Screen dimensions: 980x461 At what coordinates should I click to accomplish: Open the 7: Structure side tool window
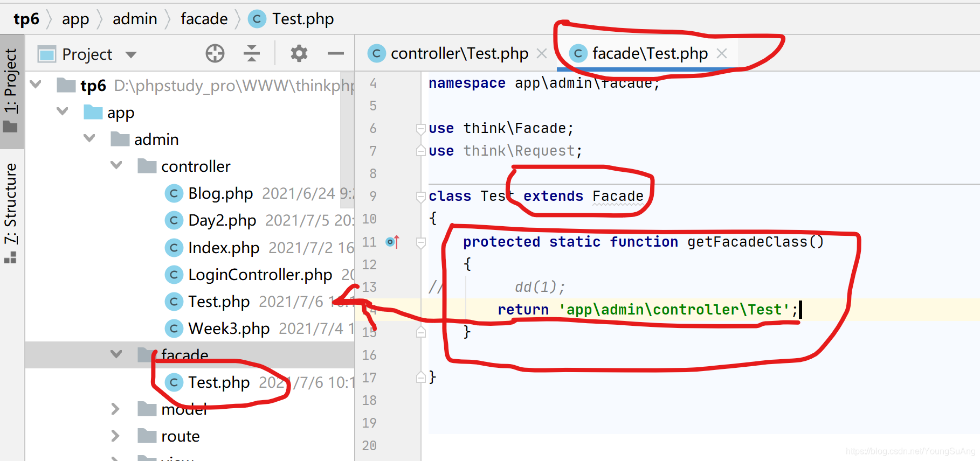(11, 213)
